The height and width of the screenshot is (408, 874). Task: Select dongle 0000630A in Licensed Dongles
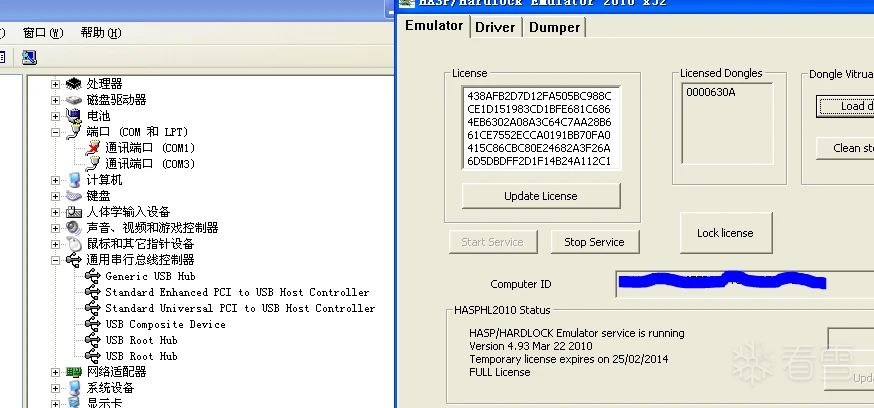click(711, 93)
